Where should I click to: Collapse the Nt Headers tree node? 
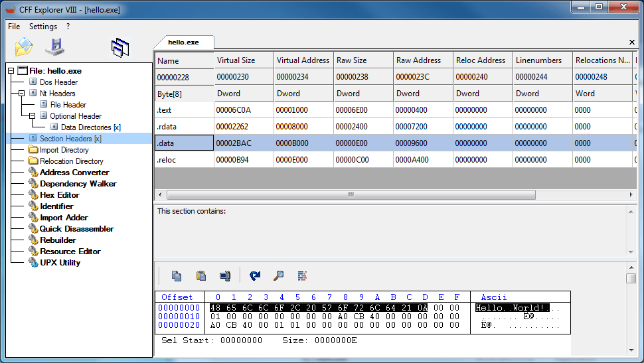[x=21, y=93]
